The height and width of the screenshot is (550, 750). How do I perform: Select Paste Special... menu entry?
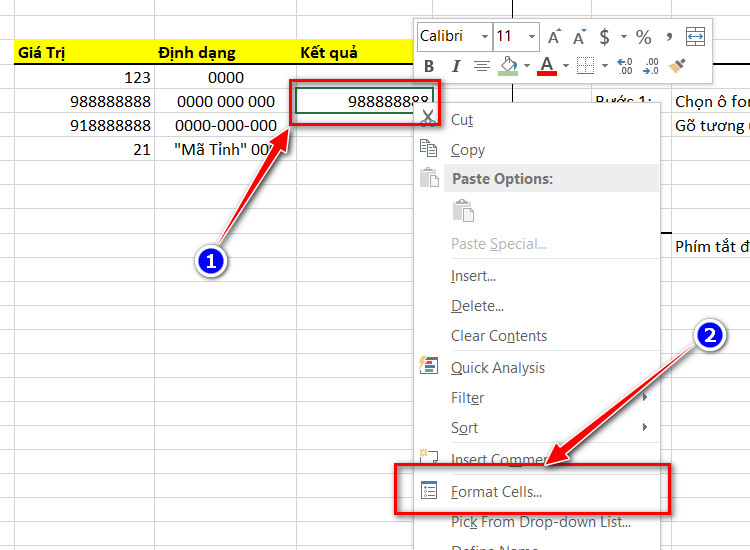click(x=538, y=244)
